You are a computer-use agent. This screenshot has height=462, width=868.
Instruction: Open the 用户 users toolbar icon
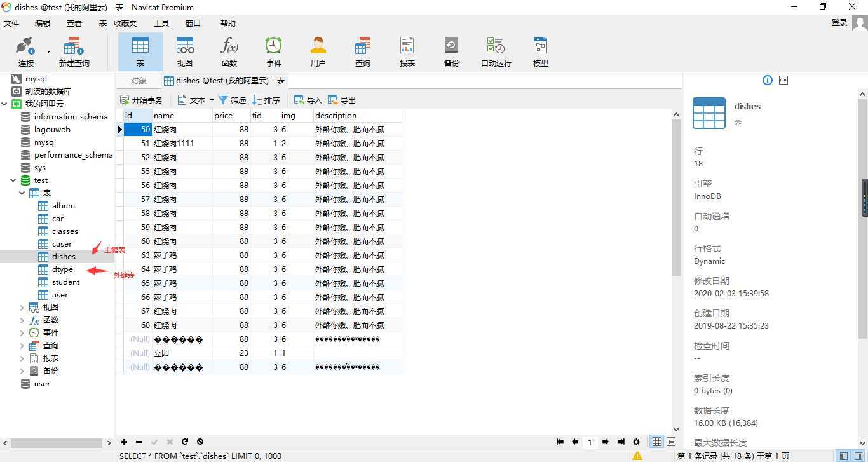[318, 51]
